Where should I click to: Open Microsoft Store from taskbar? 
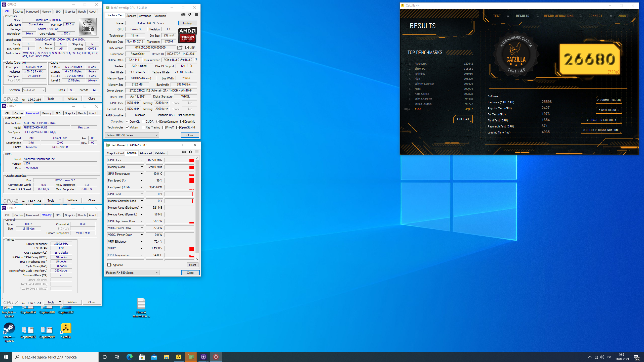pyautogui.click(x=142, y=357)
